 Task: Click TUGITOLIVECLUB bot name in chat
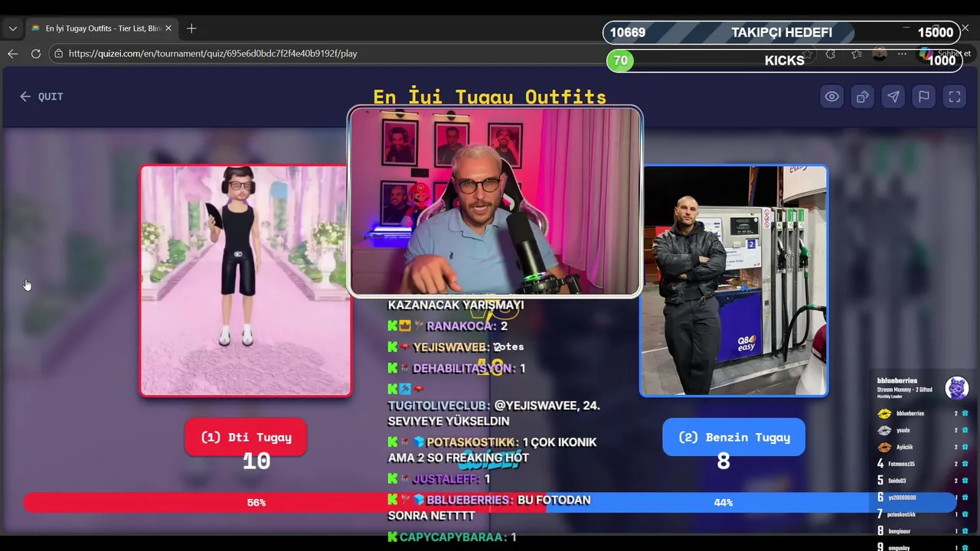coord(438,406)
